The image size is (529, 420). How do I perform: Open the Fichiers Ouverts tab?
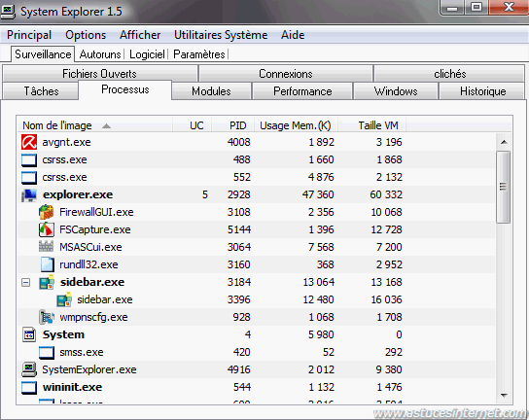(99, 74)
